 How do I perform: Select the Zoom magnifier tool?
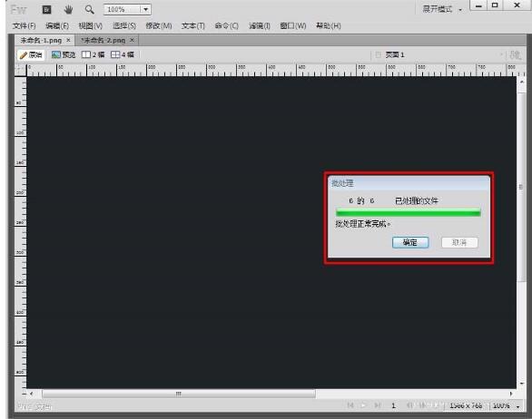[x=90, y=9]
